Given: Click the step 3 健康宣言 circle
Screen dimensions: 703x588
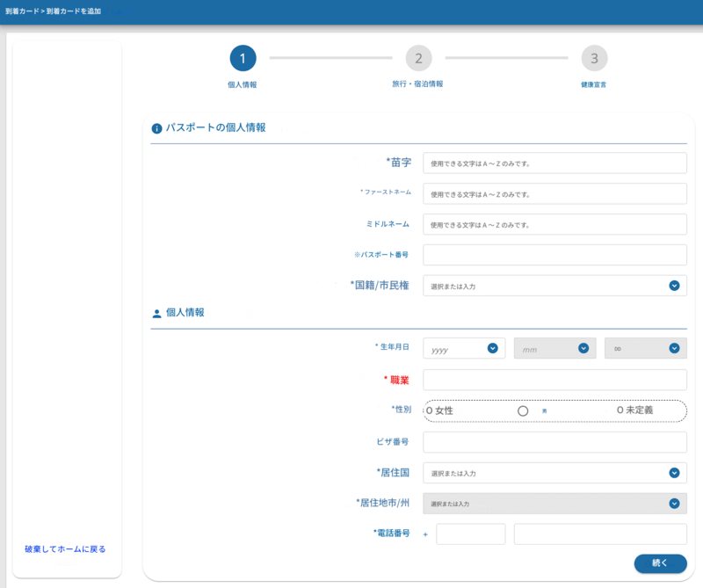Looking at the screenshot, I should (x=594, y=59).
